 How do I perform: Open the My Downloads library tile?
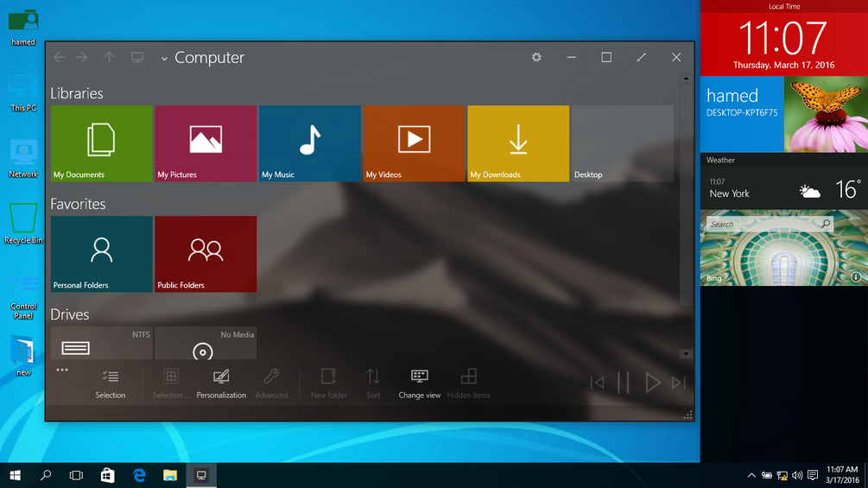[518, 143]
